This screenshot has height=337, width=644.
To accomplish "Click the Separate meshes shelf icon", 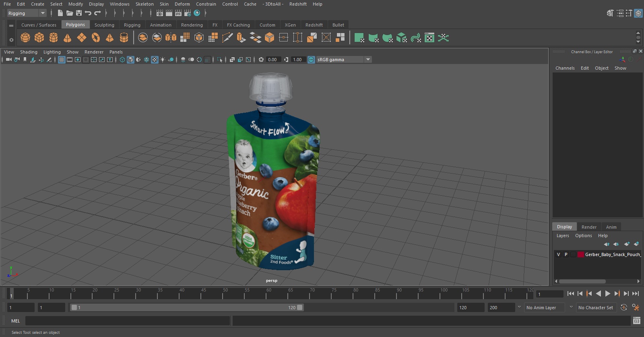I will point(157,38).
